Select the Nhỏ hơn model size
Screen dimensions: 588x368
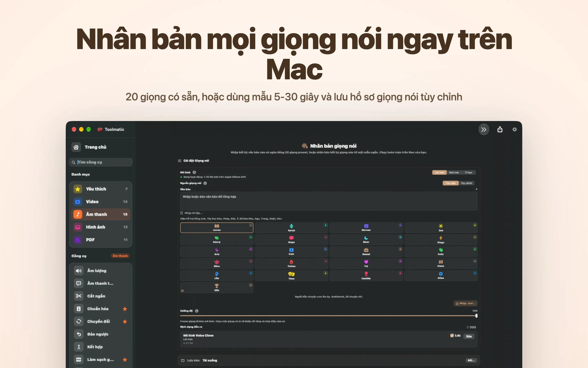[x=454, y=173]
